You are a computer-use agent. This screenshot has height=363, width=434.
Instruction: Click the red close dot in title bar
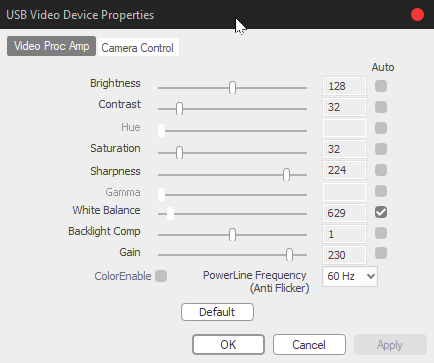pos(417,15)
